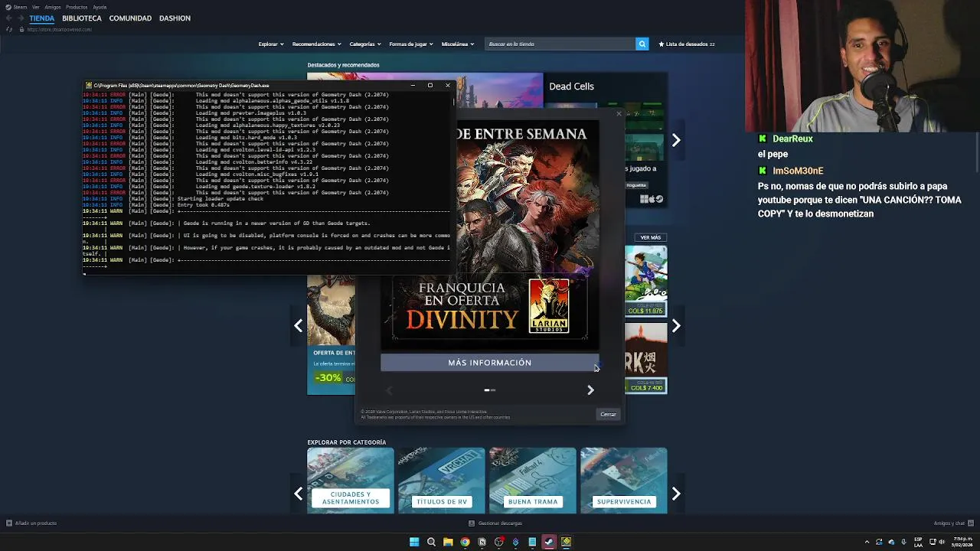Show next special offers with right arrow
The image size is (980, 551).
coord(676,326)
